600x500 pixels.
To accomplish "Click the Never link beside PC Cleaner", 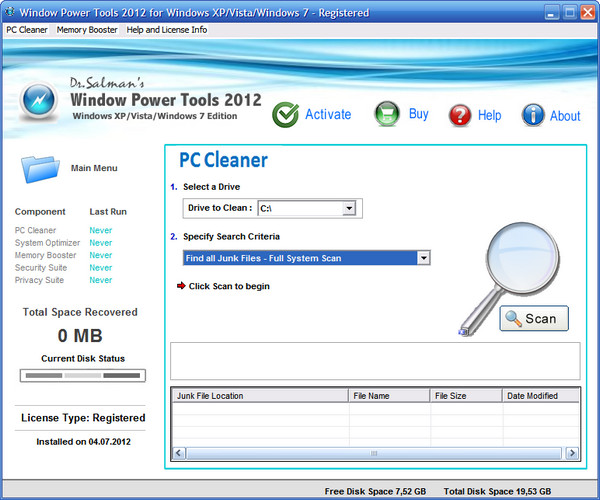I will coord(100,231).
